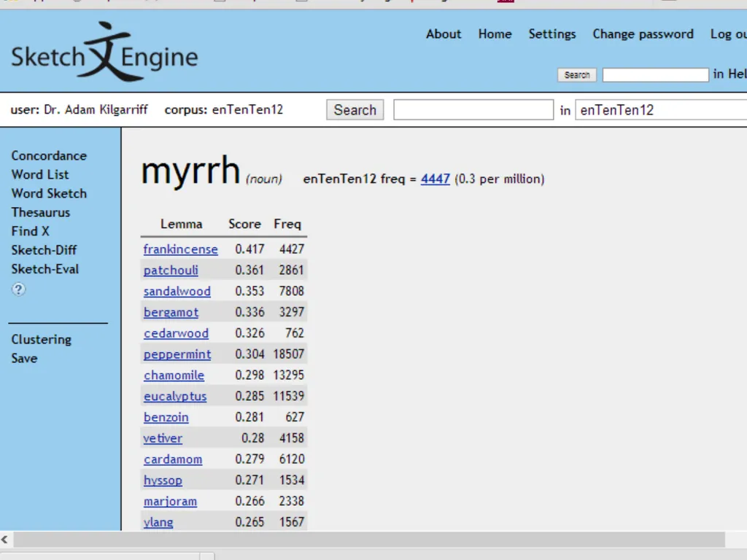Screen dimensions: 747x560
Task: Go to Home in top navigation
Action: (495, 34)
